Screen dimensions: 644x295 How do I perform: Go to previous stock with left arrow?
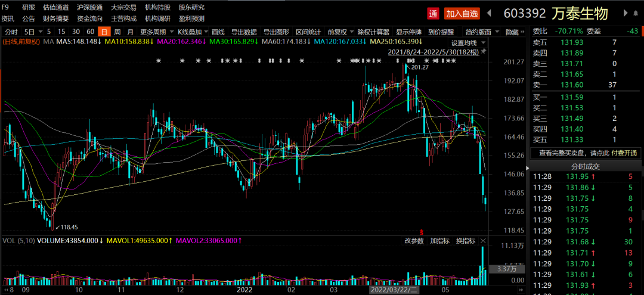tap(489, 13)
